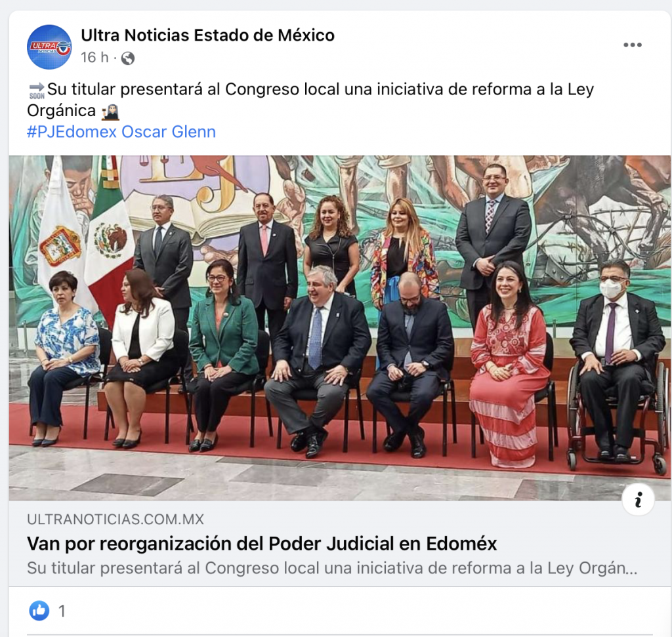Open headline Van por reorganización del Poder Judicial
The height and width of the screenshot is (637, 672).
point(262,544)
